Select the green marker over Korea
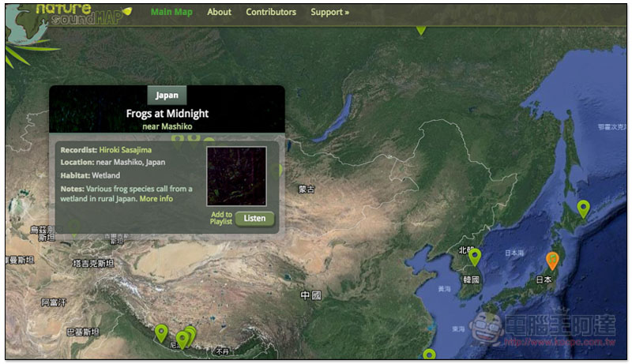The width and height of the screenshot is (632, 364). pos(475,257)
